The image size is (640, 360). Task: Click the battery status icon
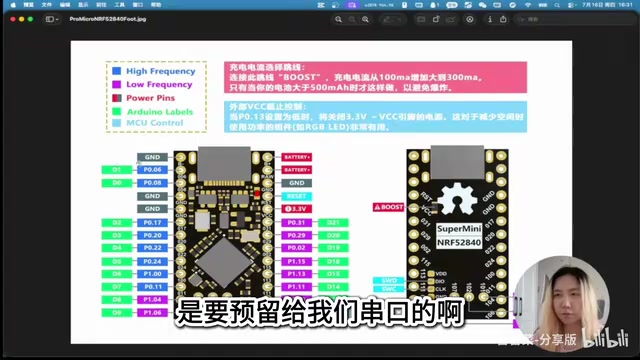click(x=543, y=5)
